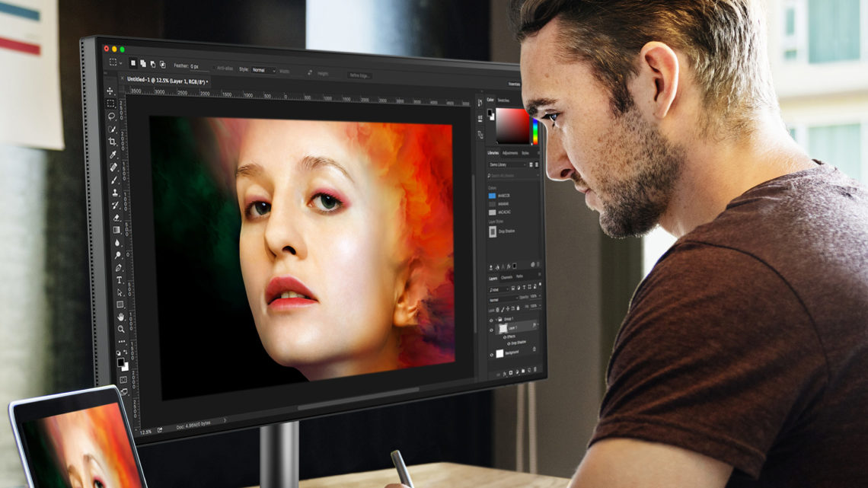
Task: Toggle visibility eye of Group 1
Action: pyautogui.click(x=491, y=319)
